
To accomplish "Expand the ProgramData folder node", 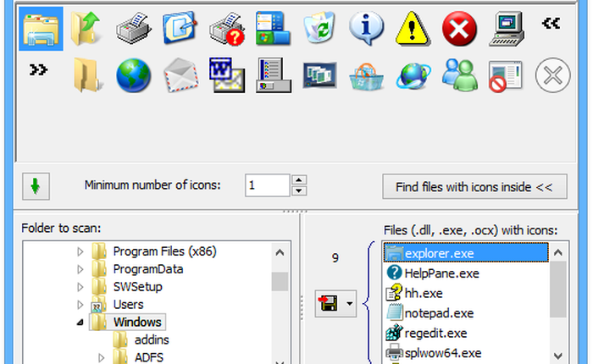I will pyautogui.click(x=80, y=269).
